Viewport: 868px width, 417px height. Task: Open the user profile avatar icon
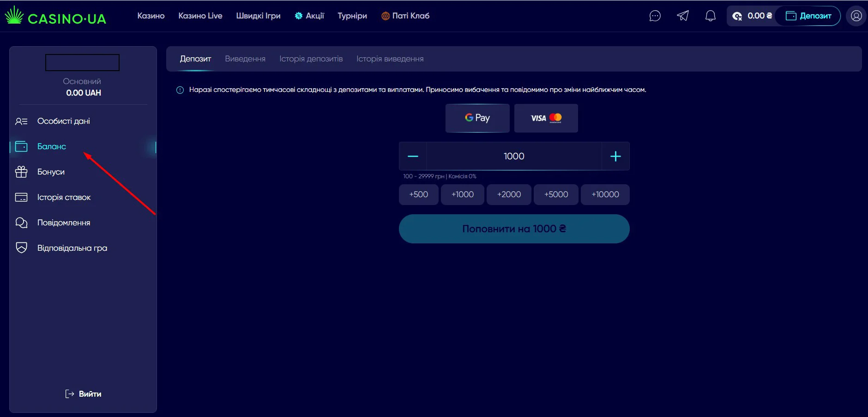[856, 16]
